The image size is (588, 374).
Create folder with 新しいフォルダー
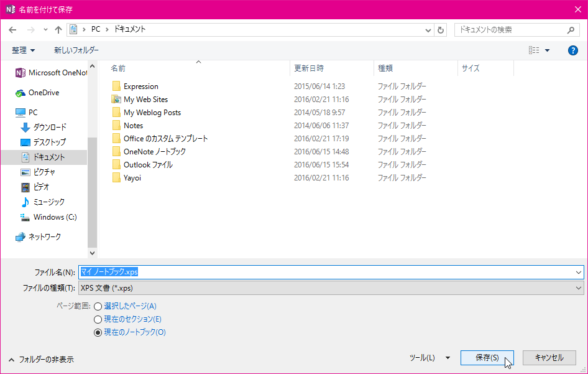click(76, 50)
